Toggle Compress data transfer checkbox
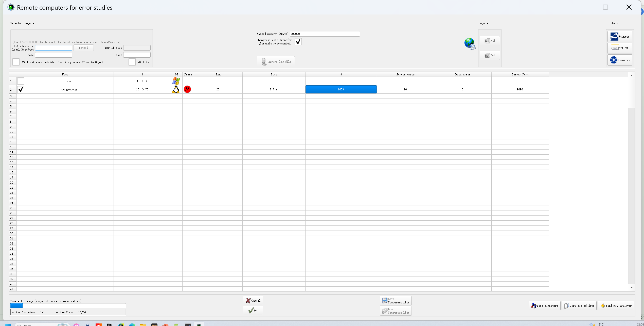The width and height of the screenshot is (644, 326). pyautogui.click(x=298, y=42)
